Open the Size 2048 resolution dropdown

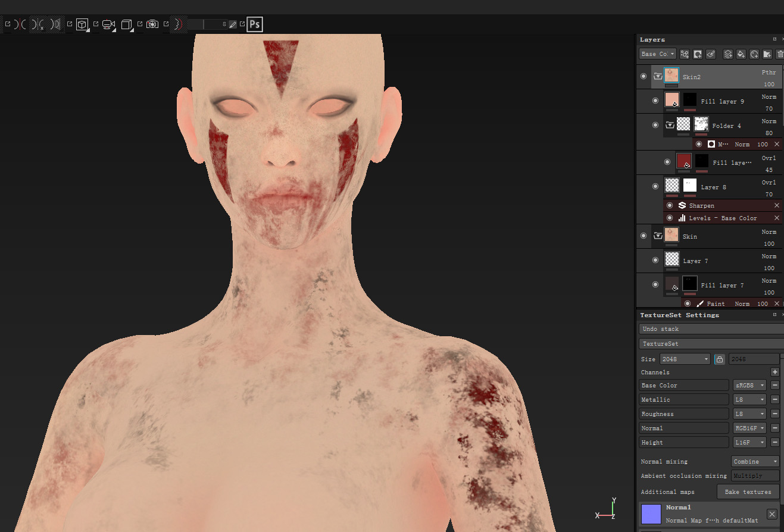click(685, 359)
